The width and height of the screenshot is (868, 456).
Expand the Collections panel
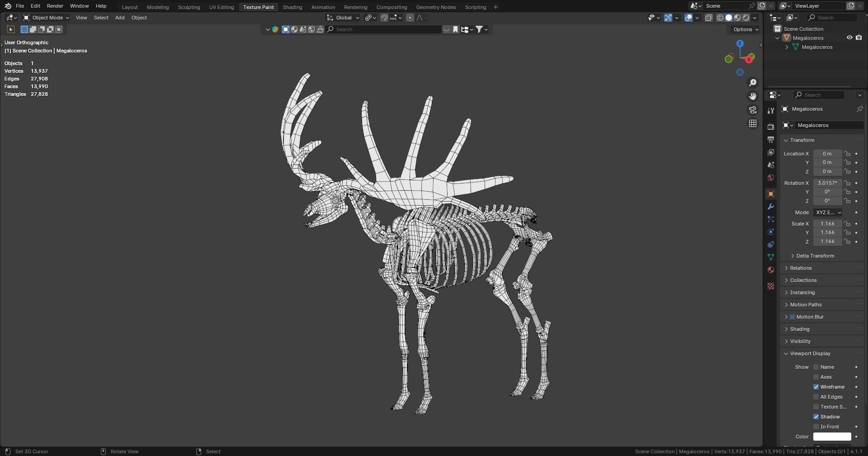coord(803,280)
